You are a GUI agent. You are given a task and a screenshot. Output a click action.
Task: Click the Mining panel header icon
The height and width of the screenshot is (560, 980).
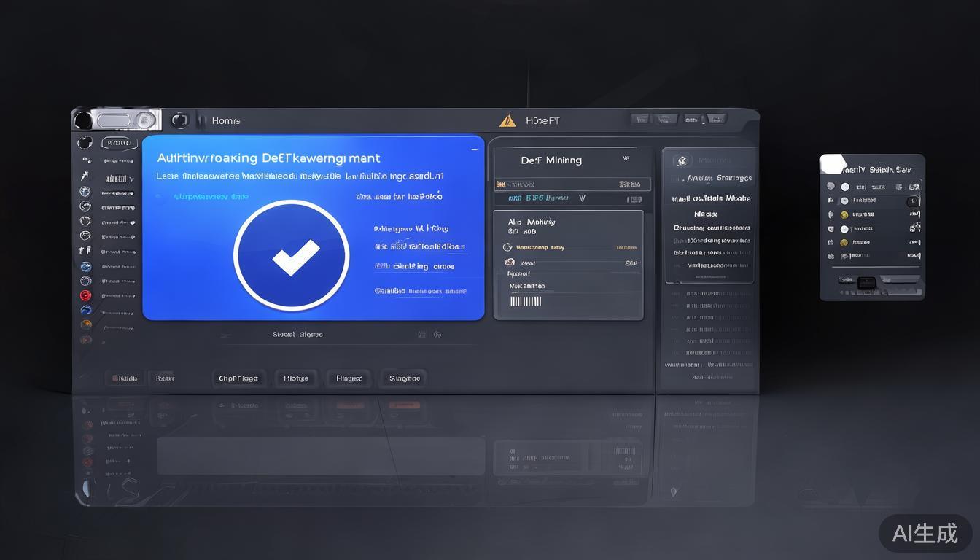tap(682, 160)
